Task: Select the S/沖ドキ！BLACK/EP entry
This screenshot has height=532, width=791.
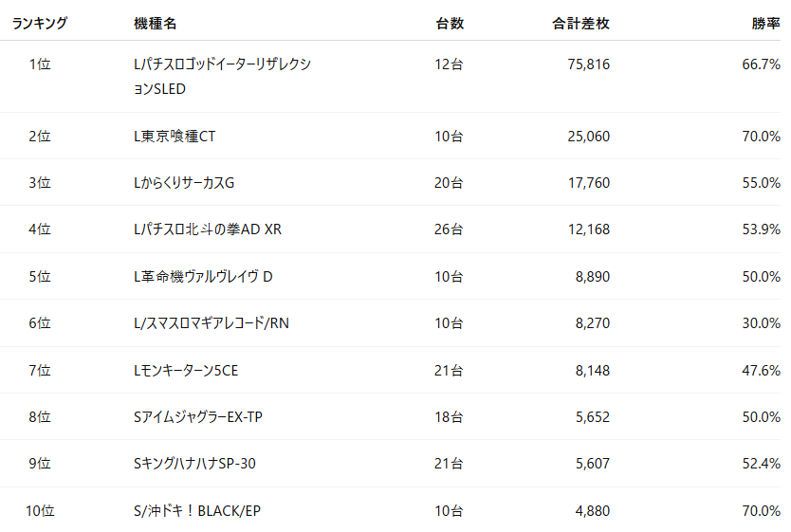Action: (x=197, y=511)
